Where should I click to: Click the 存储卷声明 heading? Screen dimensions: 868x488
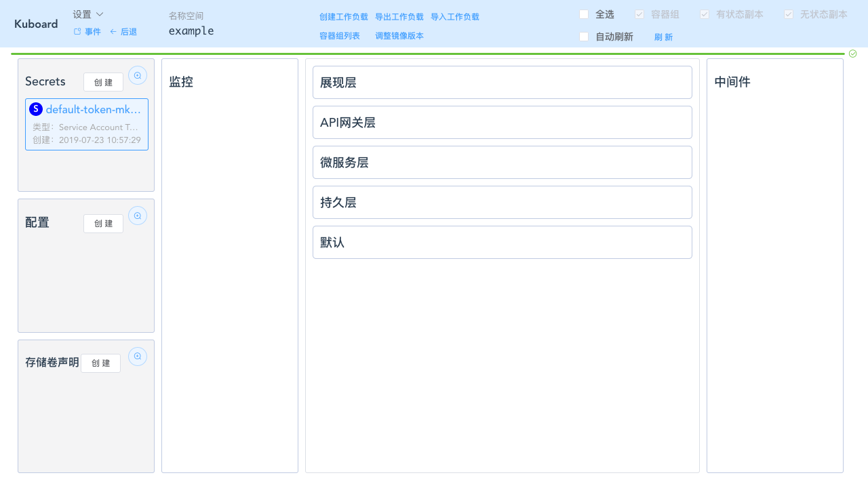tap(52, 362)
